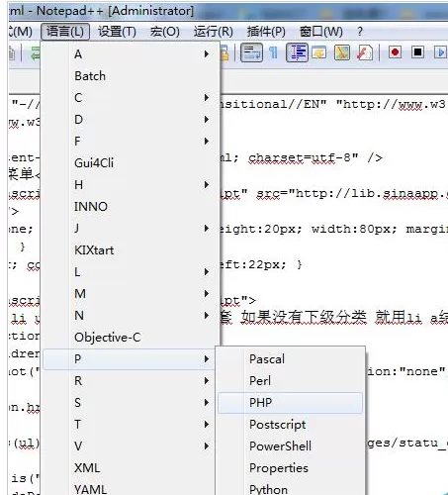Open the 宏(O) menu
The height and width of the screenshot is (495, 448).
click(165, 32)
